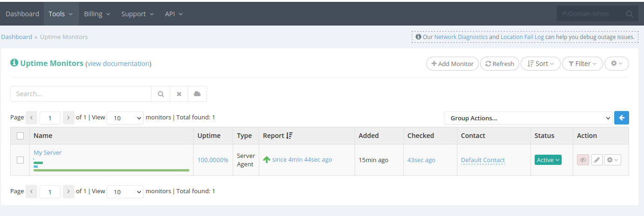Viewport: 644px width, 216px height.
Task: Click the Add Monitor button
Action: [452, 64]
